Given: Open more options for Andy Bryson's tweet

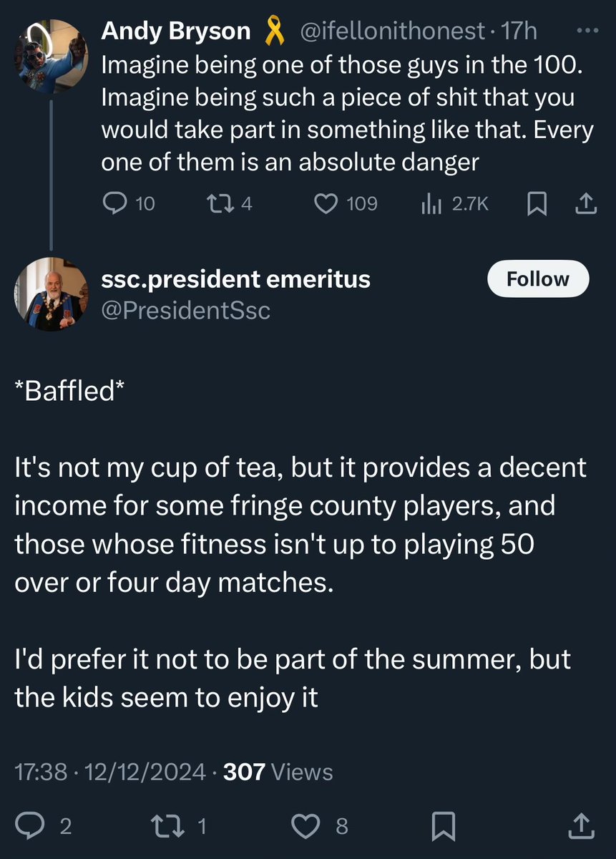Looking at the screenshot, I should click(x=587, y=31).
